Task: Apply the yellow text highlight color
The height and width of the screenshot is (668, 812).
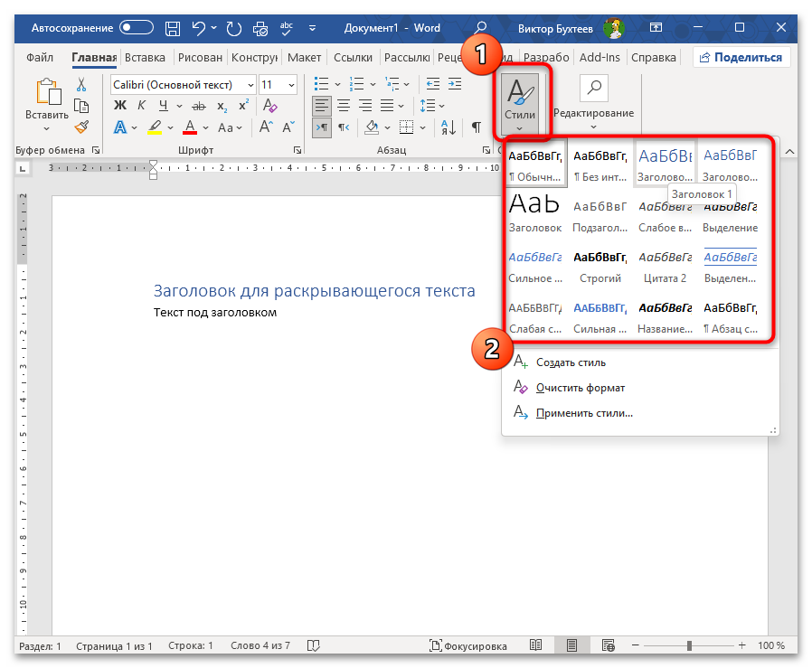Action: click(x=155, y=128)
